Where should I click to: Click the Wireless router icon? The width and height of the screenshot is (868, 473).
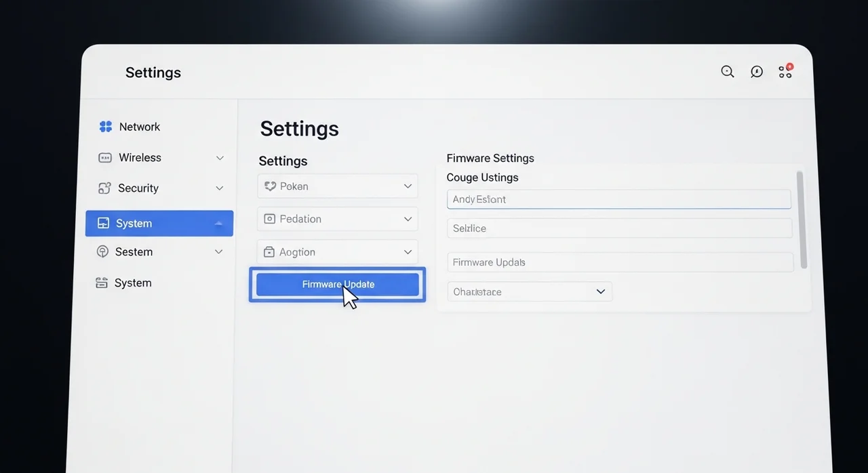[105, 158]
